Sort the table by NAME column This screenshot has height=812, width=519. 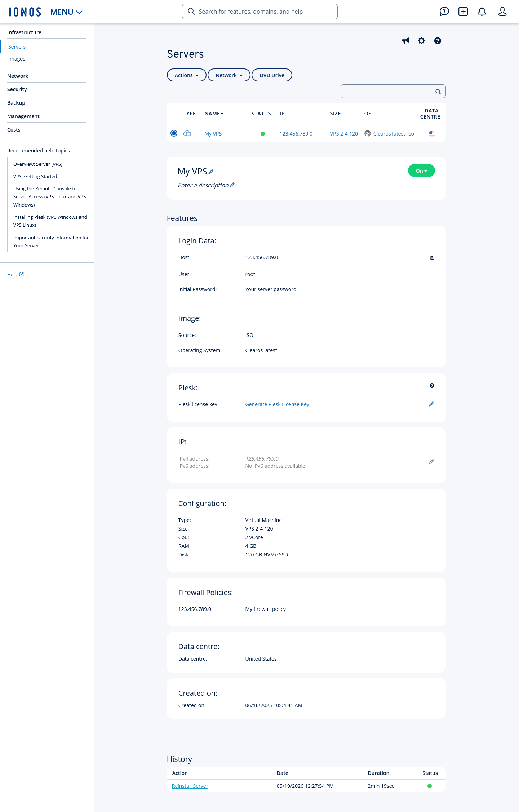(x=214, y=114)
